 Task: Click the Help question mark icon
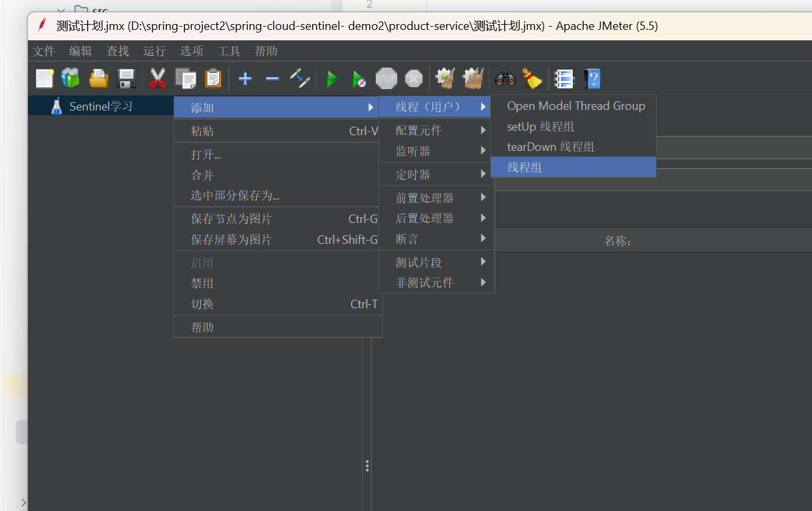tap(592, 79)
